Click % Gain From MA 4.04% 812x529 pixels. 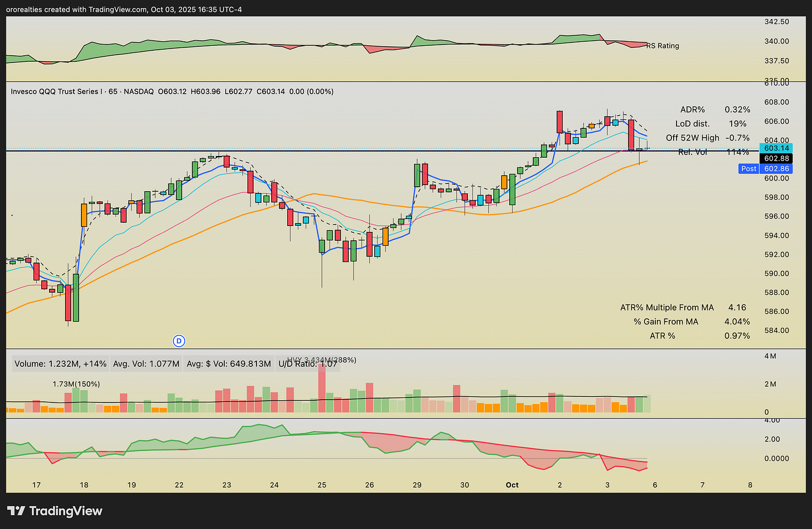coord(692,322)
